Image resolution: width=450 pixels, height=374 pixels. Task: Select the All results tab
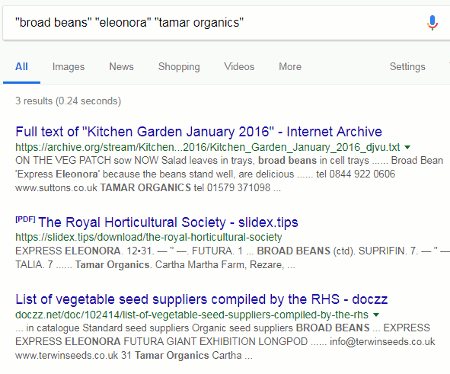21,67
